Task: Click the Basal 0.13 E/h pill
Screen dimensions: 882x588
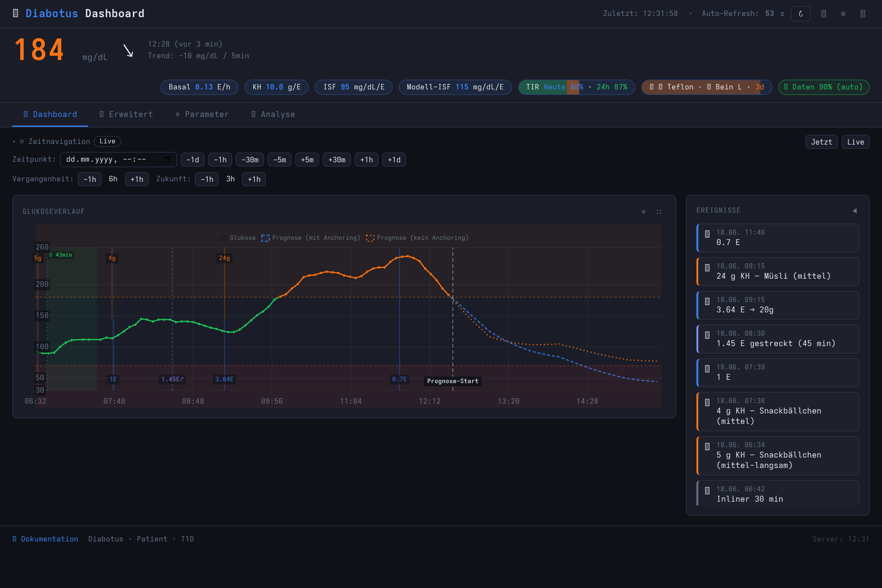Action: [199, 87]
